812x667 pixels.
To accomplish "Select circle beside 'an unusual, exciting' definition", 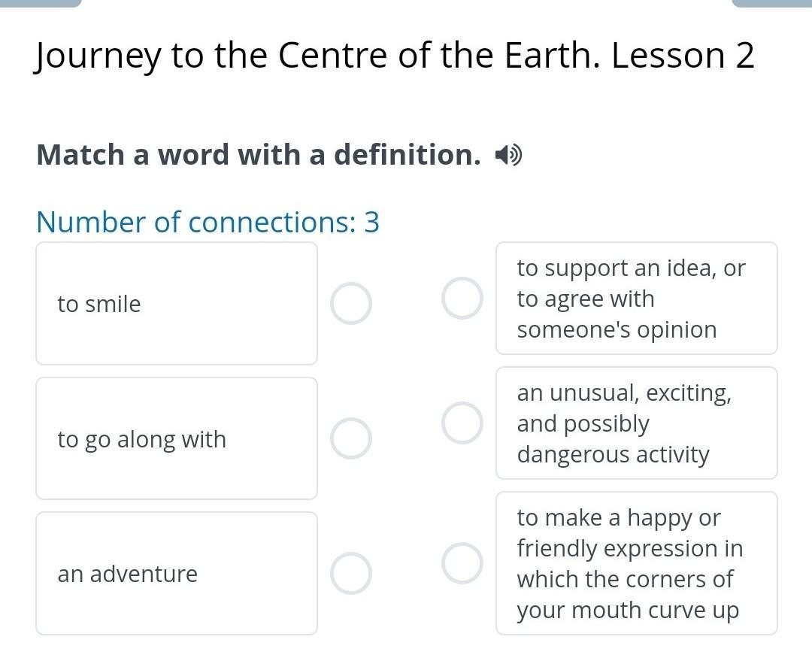I will [462, 423].
